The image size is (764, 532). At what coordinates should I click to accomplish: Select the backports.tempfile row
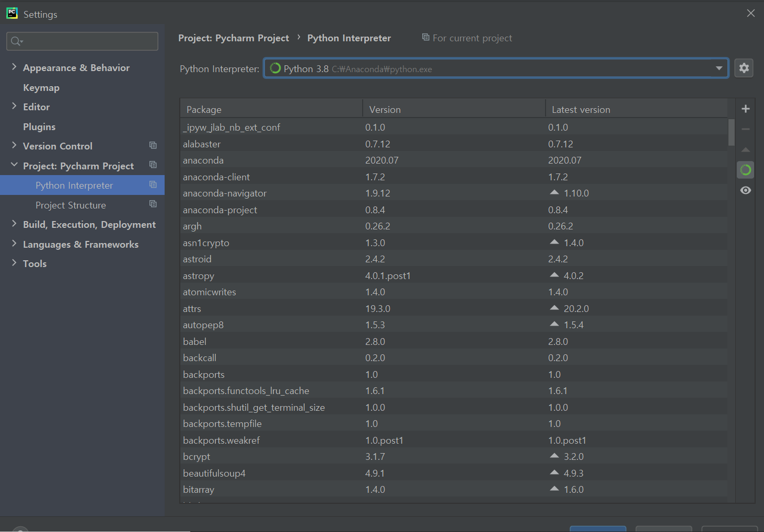click(454, 424)
